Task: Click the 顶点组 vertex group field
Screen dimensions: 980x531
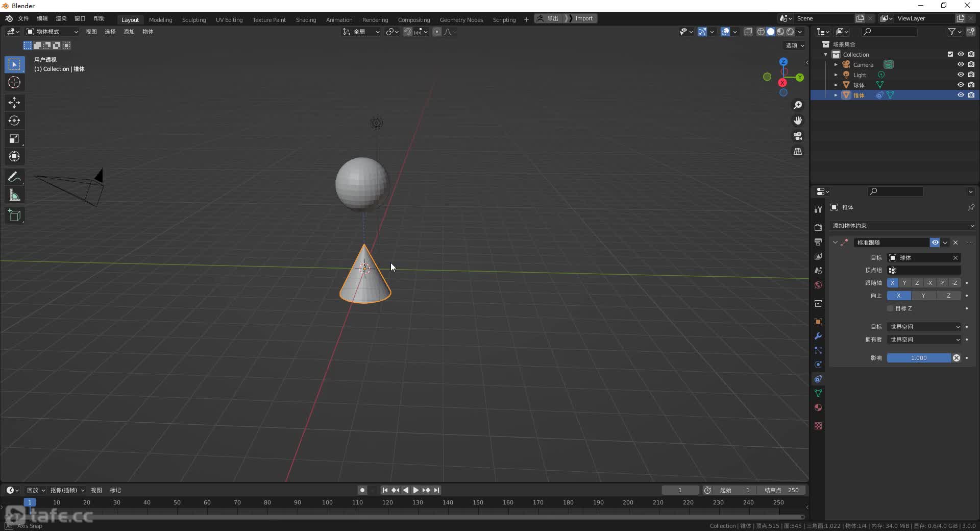Action: coord(924,270)
